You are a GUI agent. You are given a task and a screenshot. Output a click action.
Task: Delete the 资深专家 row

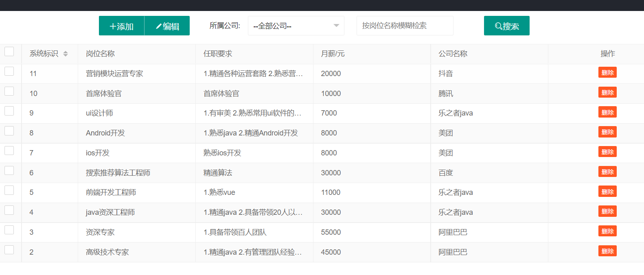pos(607,231)
